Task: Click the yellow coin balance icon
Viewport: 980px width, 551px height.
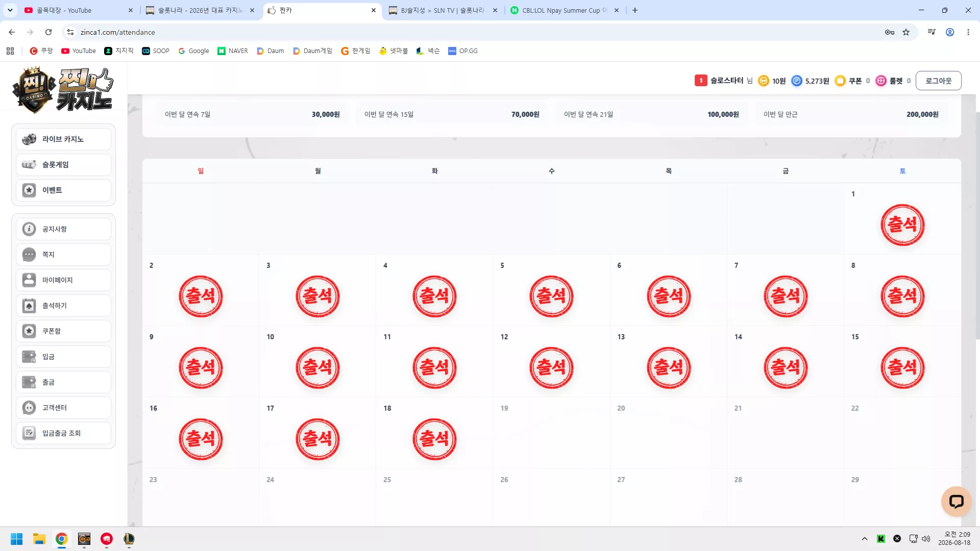Action: click(764, 81)
